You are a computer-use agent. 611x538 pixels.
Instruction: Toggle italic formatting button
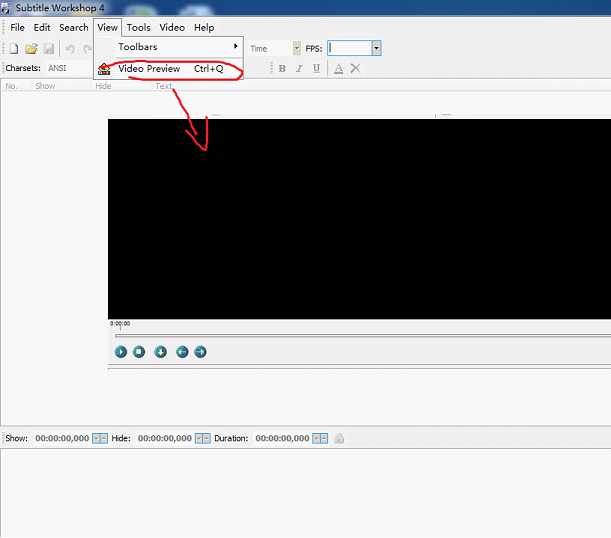click(x=299, y=69)
